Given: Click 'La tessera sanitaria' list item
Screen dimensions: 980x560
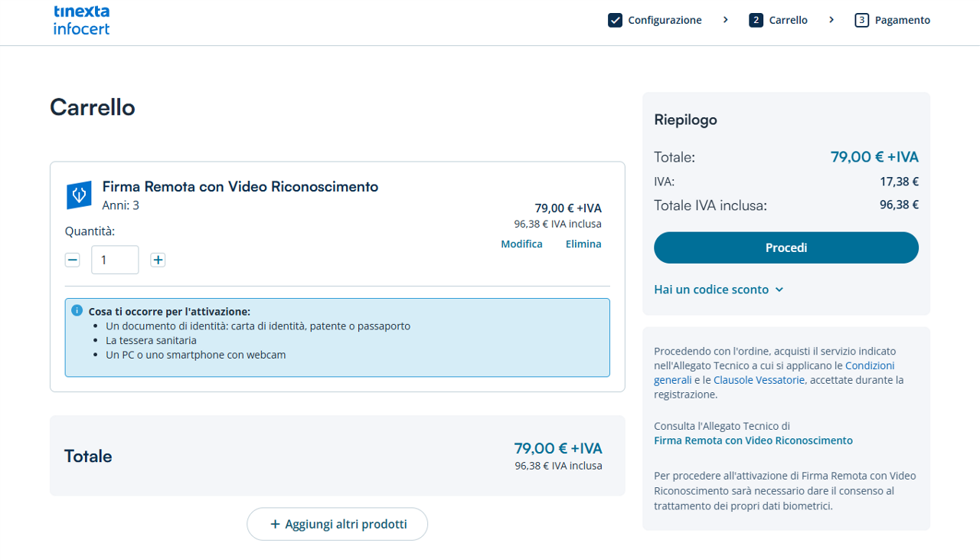Looking at the screenshot, I should point(151,340).
